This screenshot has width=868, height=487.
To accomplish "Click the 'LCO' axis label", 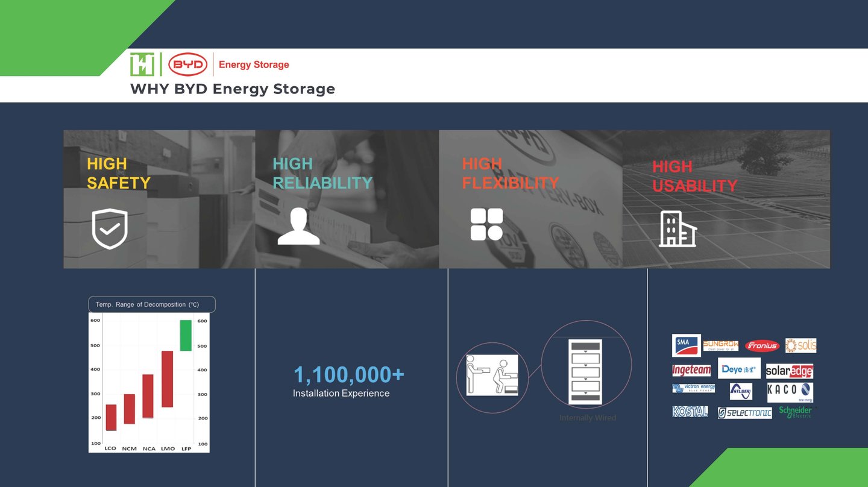I will point(110,448).
